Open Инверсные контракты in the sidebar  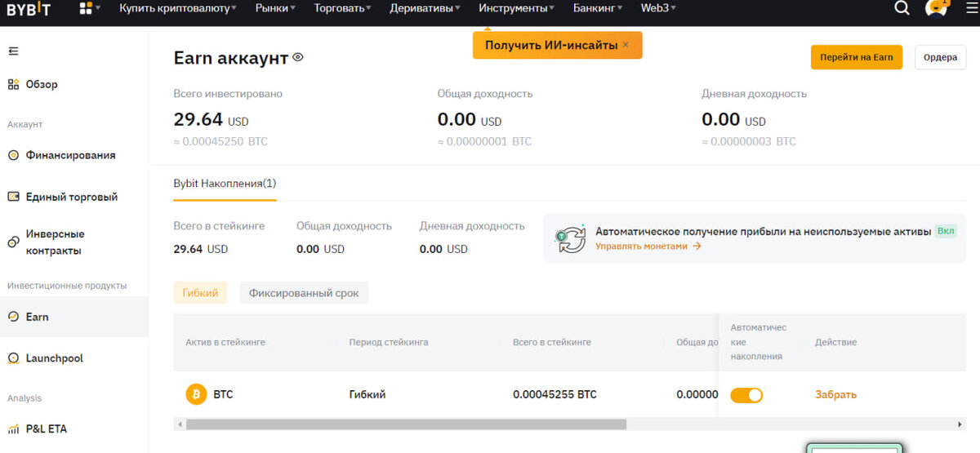(x=55, y=242)
